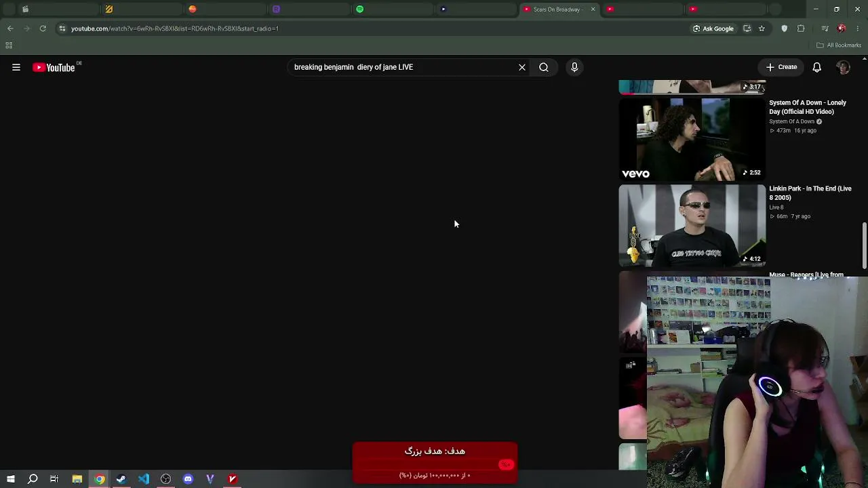Click the Create button

coord(782,67)
